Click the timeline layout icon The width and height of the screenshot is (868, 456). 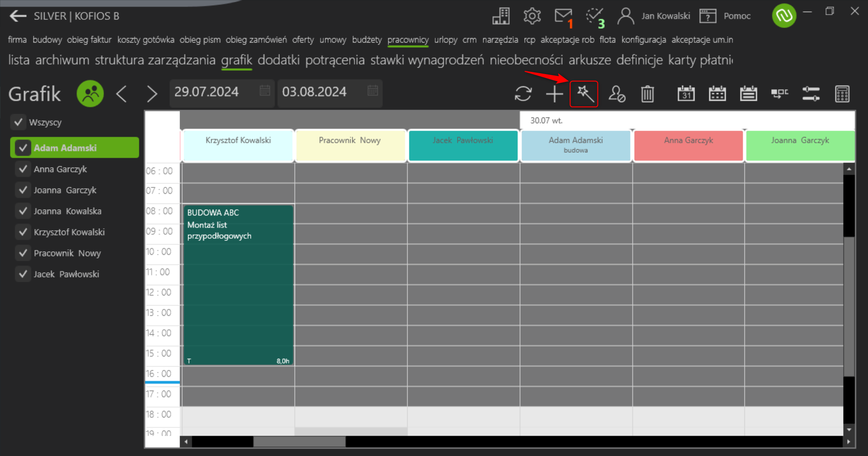click(x=779, y=94)
